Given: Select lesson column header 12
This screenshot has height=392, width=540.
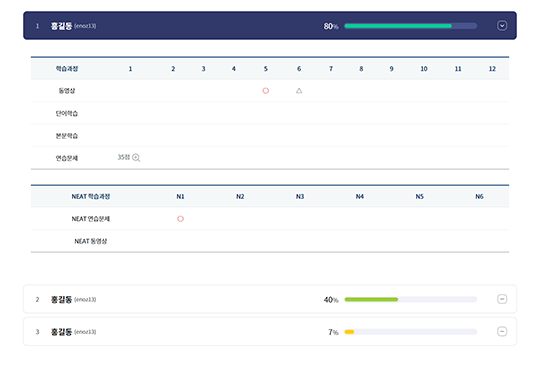Looking at the screenshot, I should [492, 69].
